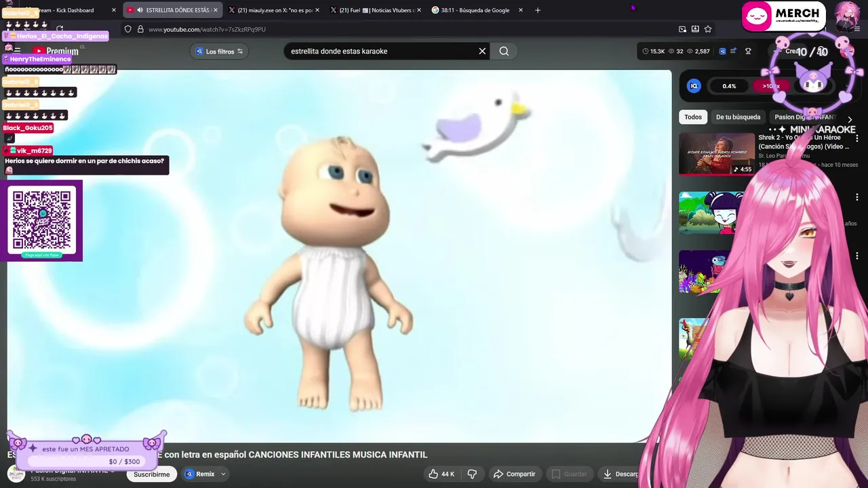868x488 pixels.
Task: Click the YouTube search magnifier button
Action: (504, 51)
